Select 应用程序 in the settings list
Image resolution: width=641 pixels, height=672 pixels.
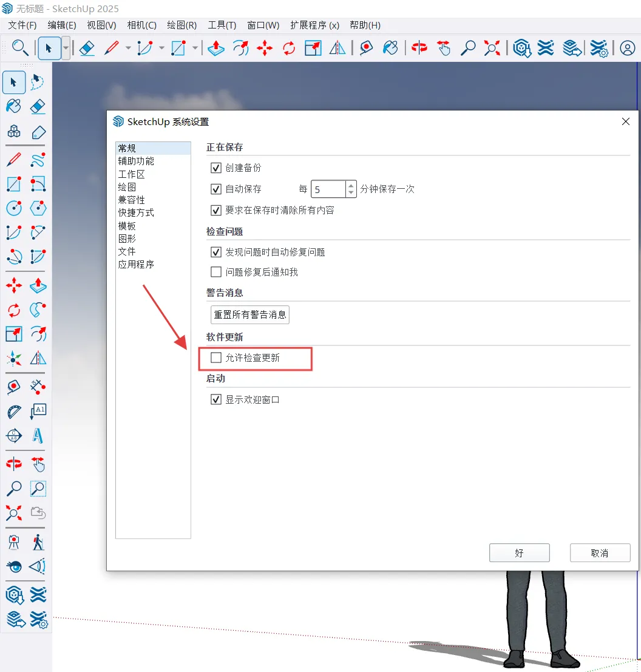(153, 265)
